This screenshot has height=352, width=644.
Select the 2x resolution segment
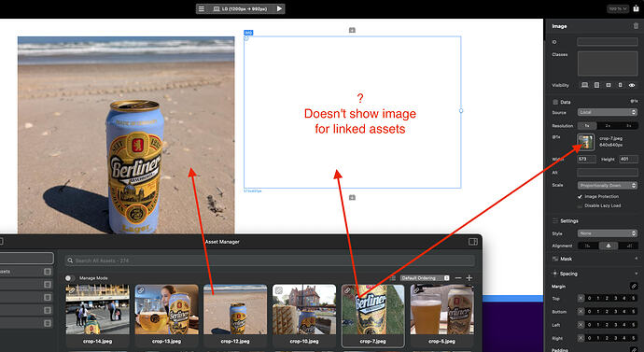608,126
